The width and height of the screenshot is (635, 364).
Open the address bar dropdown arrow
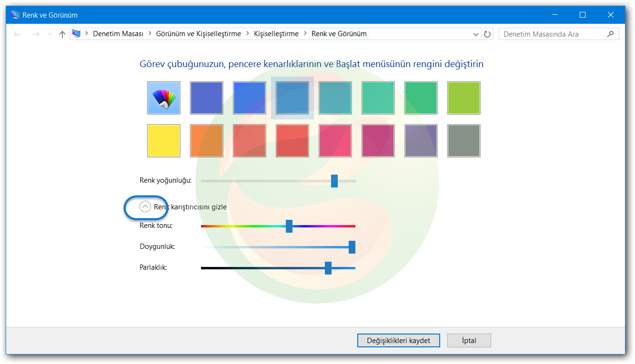pyautogui.click(x=475, y=34)
